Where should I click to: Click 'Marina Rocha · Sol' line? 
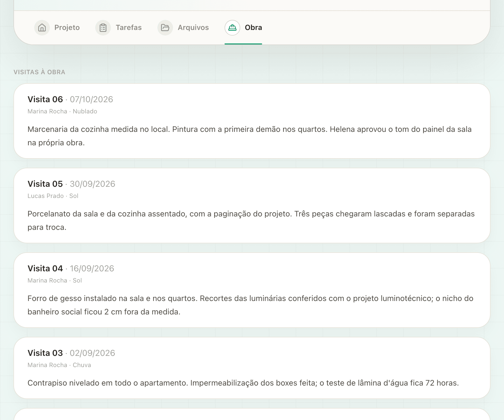pyautogui.click(x=55, y=281)
